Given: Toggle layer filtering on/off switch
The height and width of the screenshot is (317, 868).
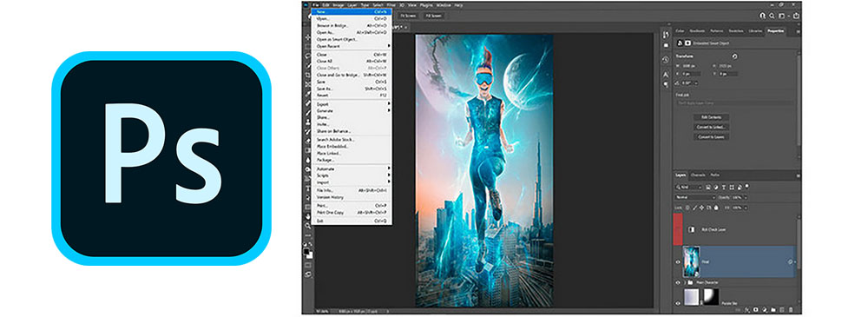Looking at the screenshot, I should [746, 186].
